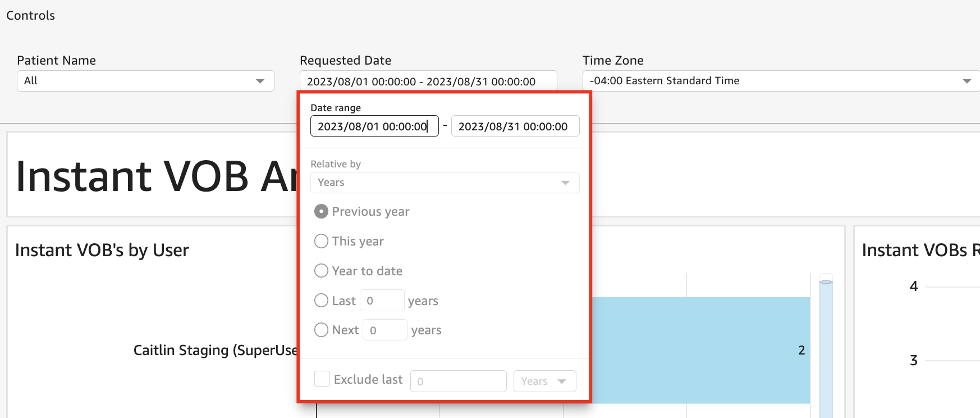Choose the Year to date option
Screen dimensions: 980x418
coord(321,271)
